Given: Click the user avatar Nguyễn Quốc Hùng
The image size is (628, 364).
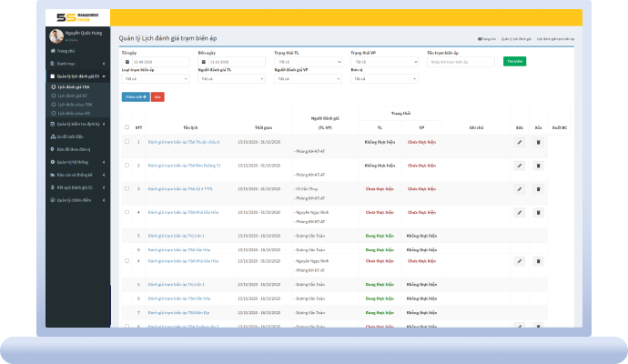Looking at the screenshot, I should [x=56, y=36].
